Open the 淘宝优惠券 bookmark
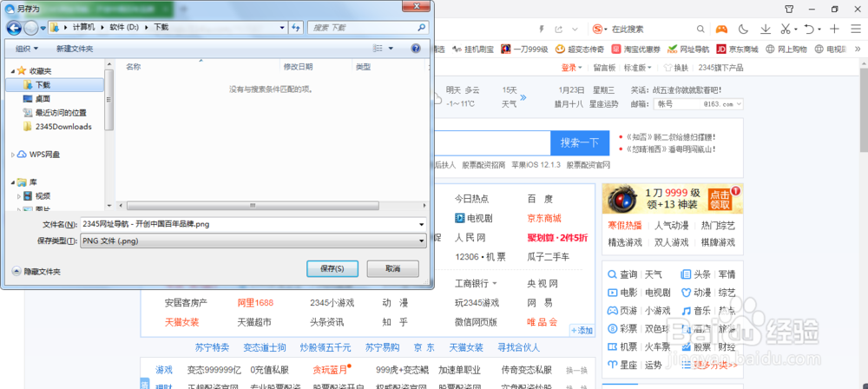Screen dimensions: 868x389 coord(635,49)
